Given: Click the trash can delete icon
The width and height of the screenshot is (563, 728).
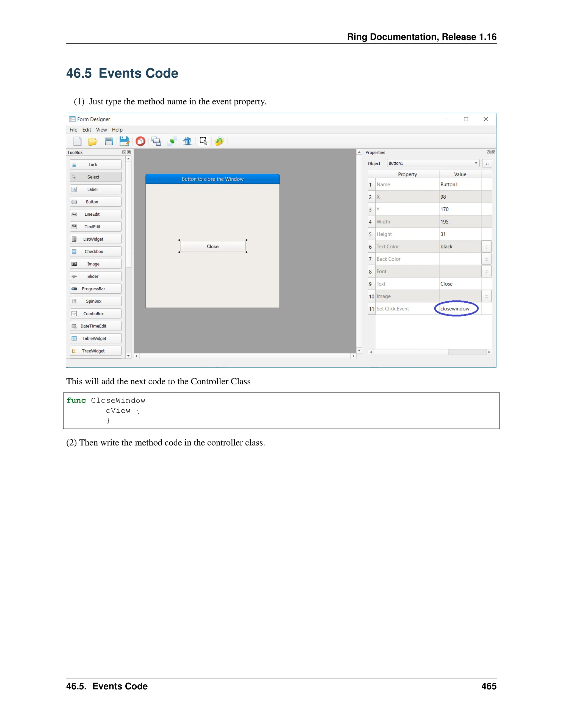Looking at the screenshot, I should pos(187,141).
